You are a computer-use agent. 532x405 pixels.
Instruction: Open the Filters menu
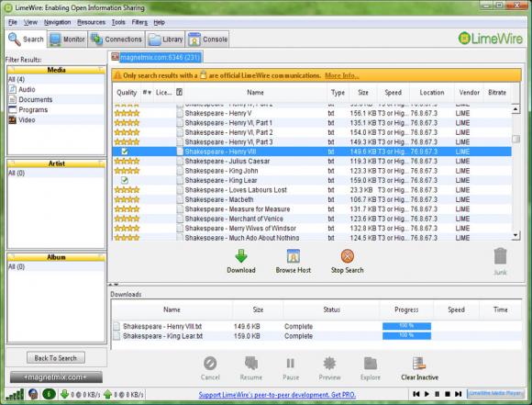[x=139, y=22]
